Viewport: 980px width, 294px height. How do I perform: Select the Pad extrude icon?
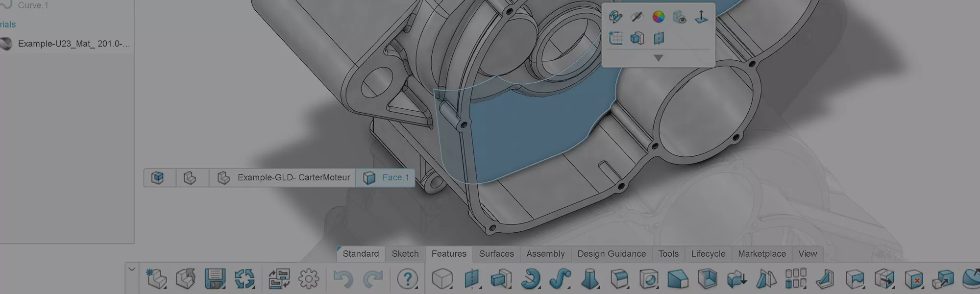click(x=501, y=279)
